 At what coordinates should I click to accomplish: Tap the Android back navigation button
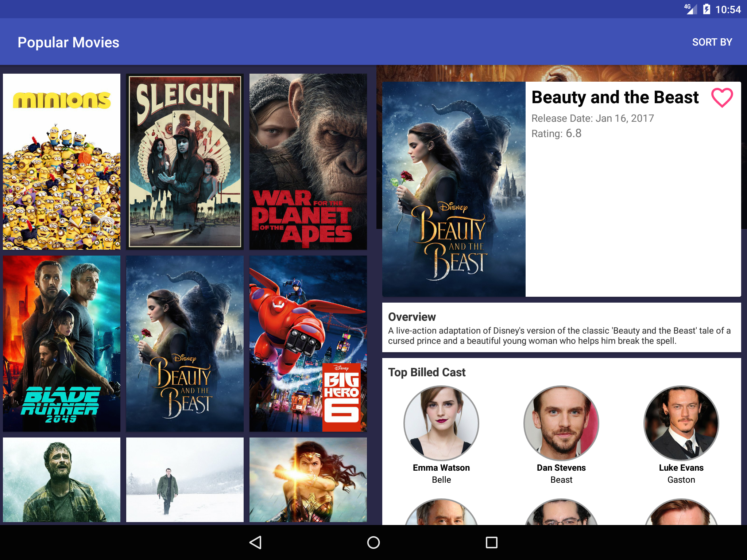[x=256, y=542]
